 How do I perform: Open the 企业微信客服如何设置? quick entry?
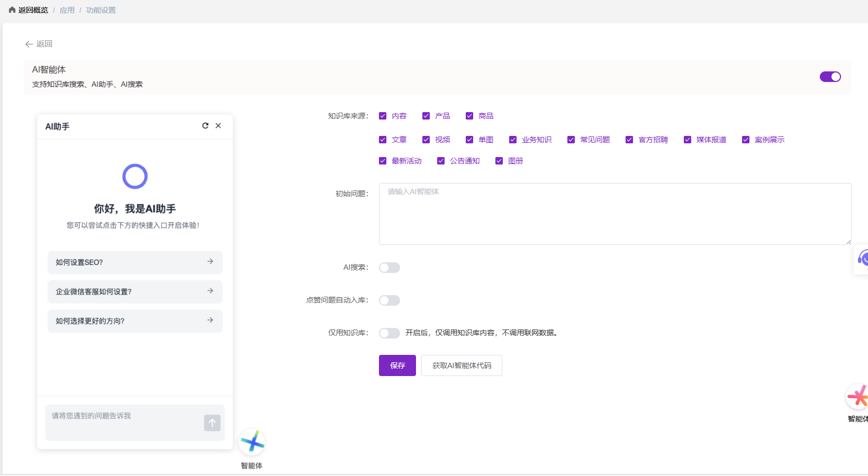tap(135, 291)
